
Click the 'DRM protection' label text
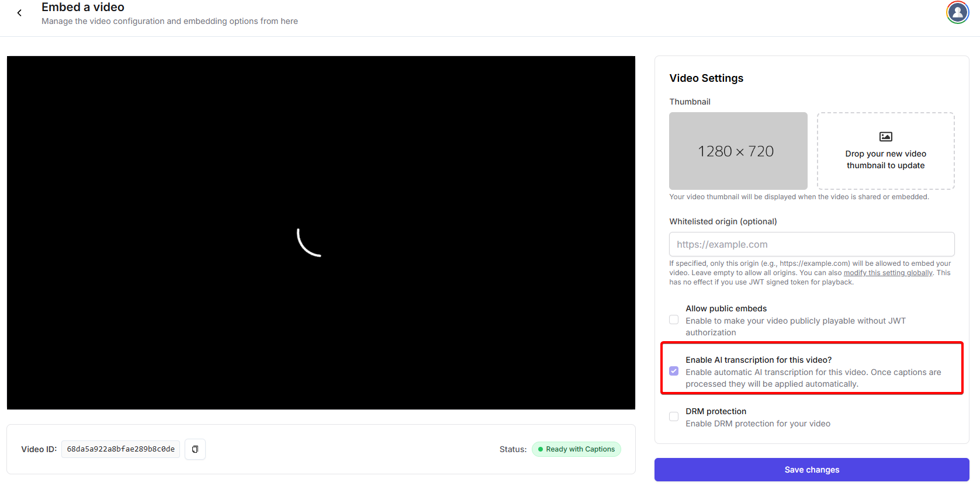click(x=715, y=411)
